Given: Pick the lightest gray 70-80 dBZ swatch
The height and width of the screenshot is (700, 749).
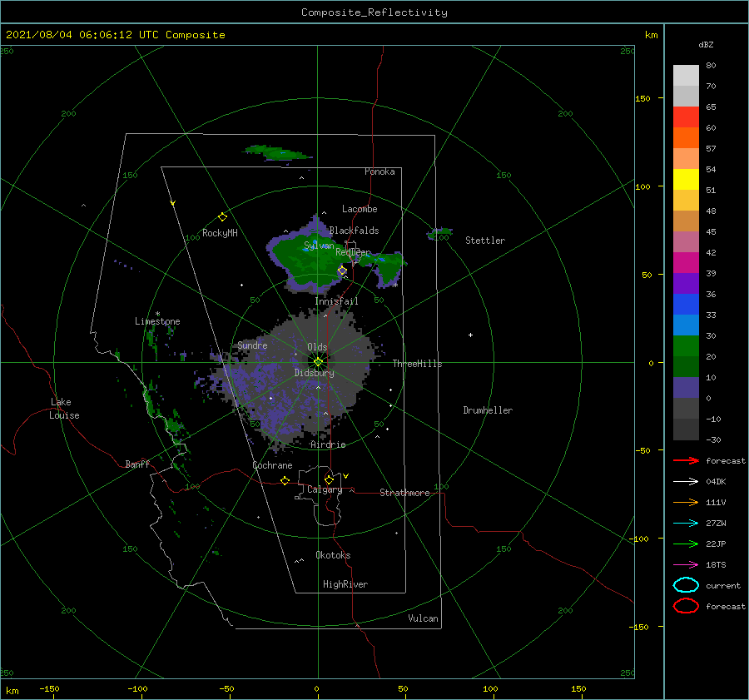Looking at the screenshot, I should tap(686, 75).
